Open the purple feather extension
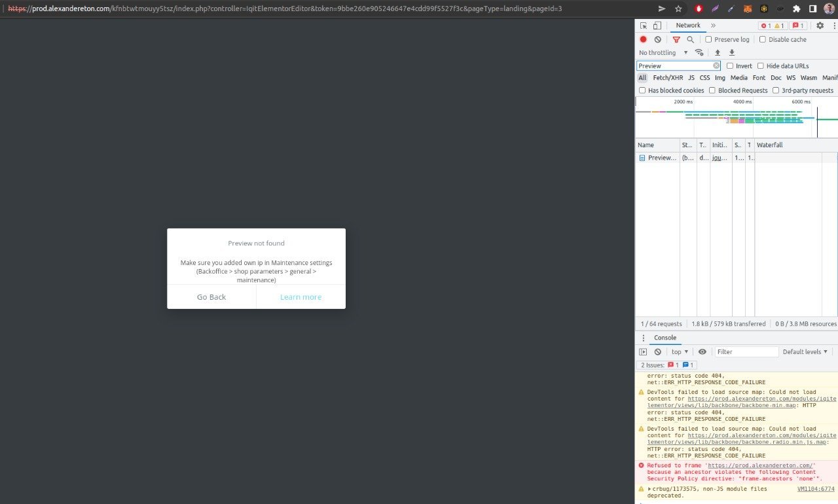This screenshot has width=838, height=504. coord(716,9)
